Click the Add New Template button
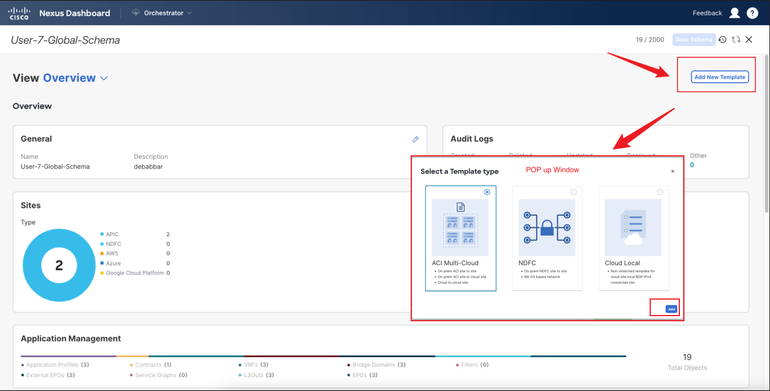Viewport: 770px width, 391px height. coord(720,77)
